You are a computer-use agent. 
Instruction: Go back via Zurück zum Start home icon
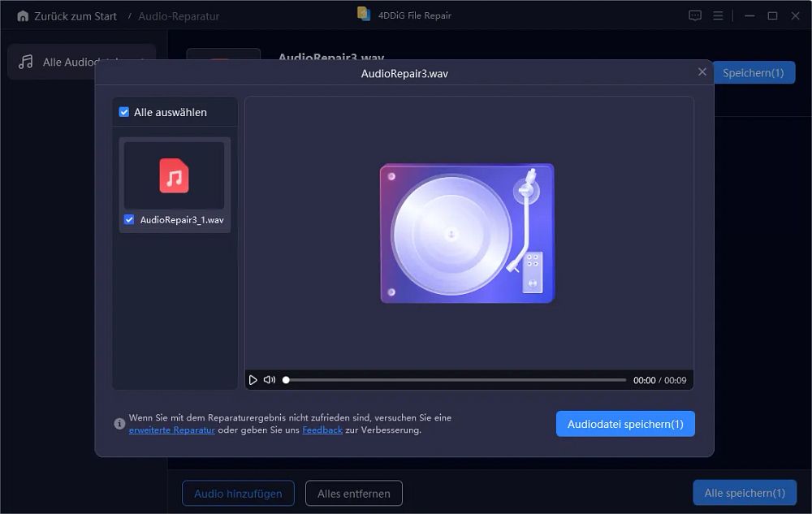[x=23, y=16]
